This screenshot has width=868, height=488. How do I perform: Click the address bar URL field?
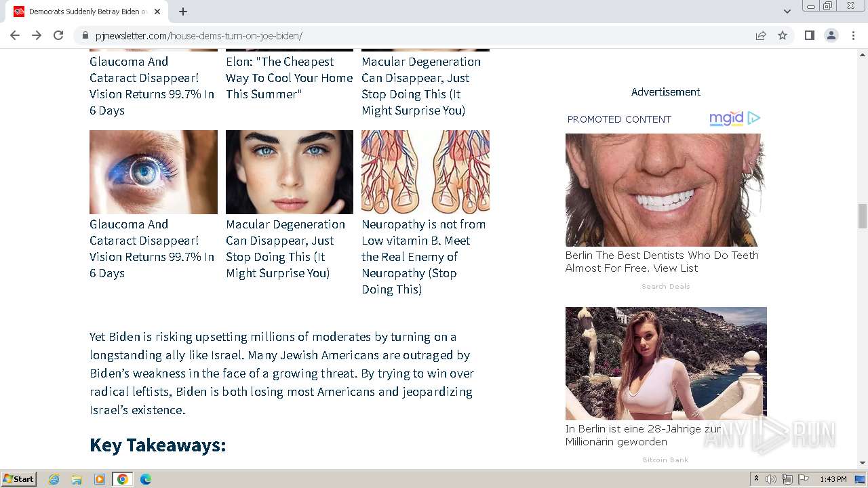(420, 36)
